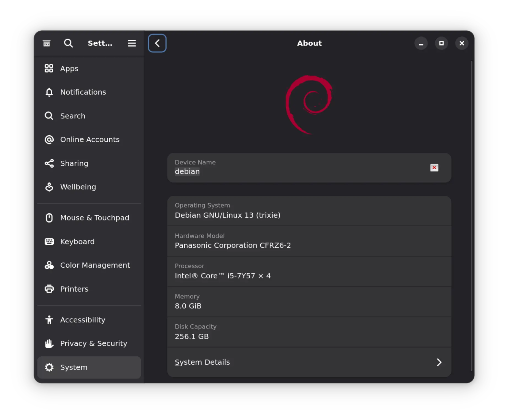The height and width of the screenshot is (420, 508).
Task: Expand the System Details row
Action: (439, 362)
